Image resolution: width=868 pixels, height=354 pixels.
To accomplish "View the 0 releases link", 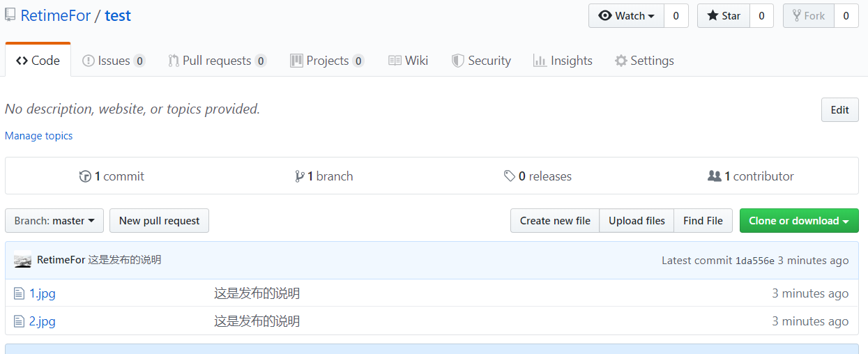I will tap(538, 176).
